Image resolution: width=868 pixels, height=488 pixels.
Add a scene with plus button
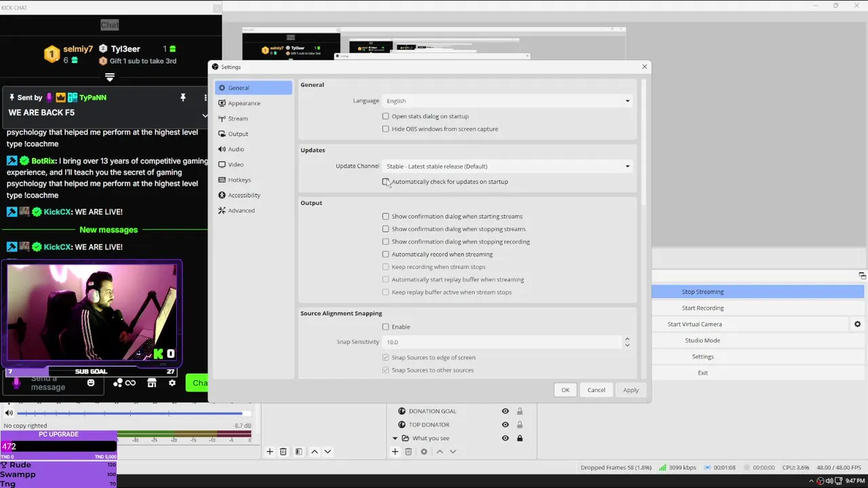(x=270, y=451)
